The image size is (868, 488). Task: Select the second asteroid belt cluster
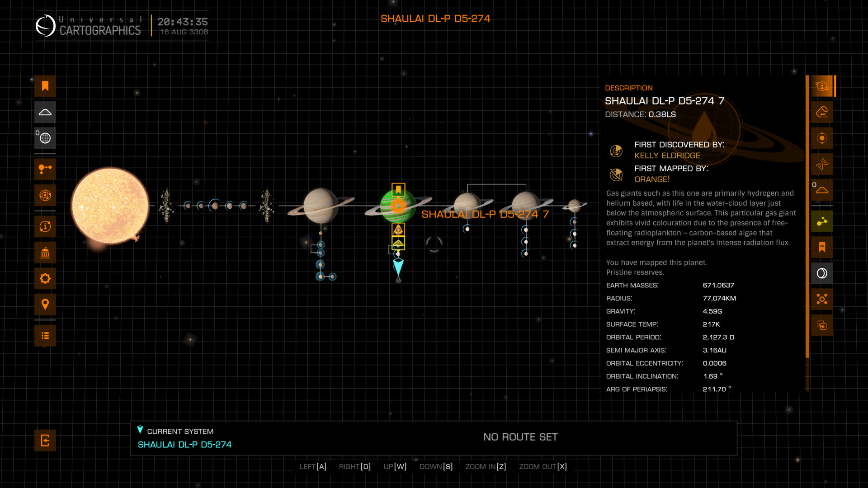(x=267, y=206)
